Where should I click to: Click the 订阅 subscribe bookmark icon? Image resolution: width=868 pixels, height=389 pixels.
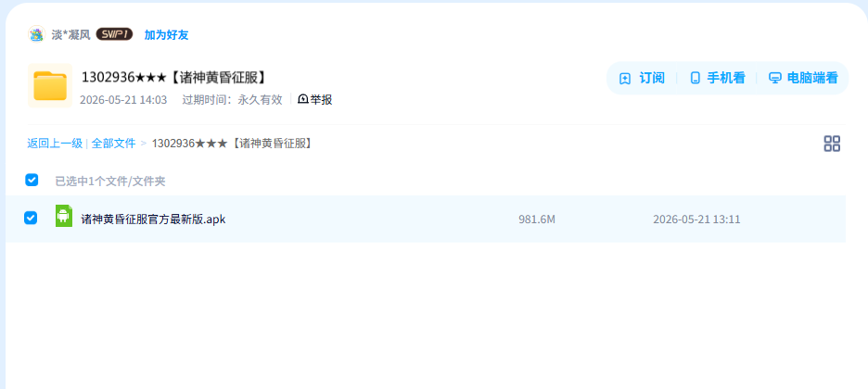pos(625,79)
